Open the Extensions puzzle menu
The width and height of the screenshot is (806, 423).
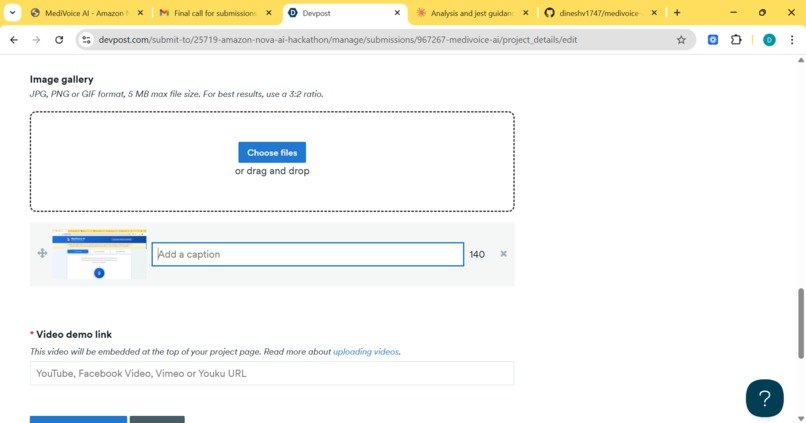coord(736,40)
